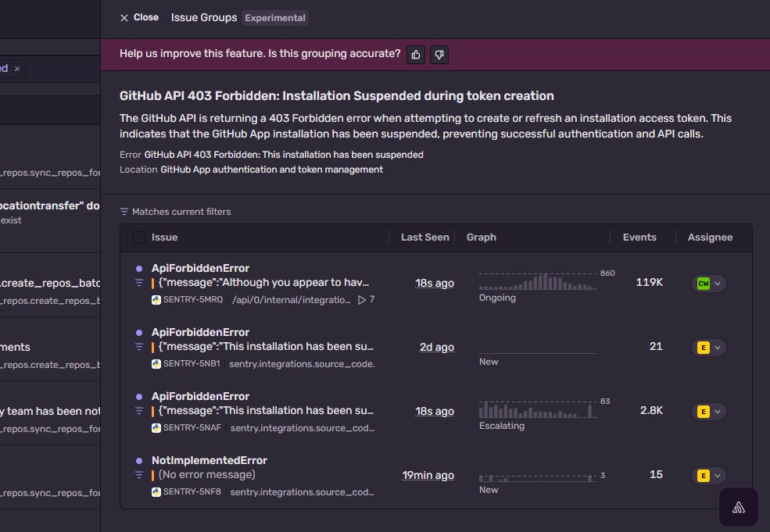Click the Last Seen column header
The width and height of the screenshot is (770, 532).
pos(424,237)
